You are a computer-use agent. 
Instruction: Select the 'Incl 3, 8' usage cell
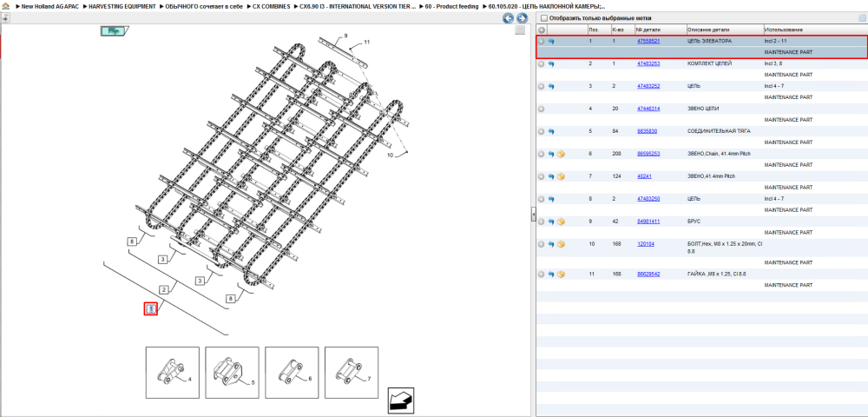pos(774,63)
